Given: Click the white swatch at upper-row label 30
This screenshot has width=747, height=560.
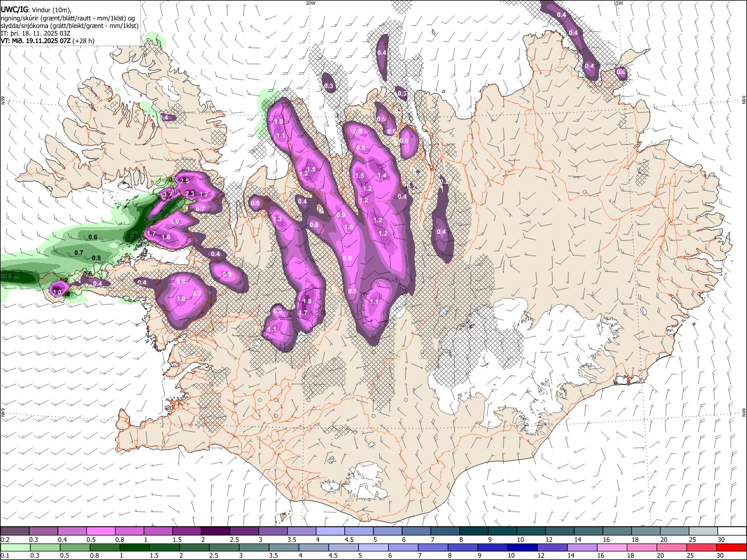Looking at the screenshot, I should pyautogui.click(x=732, y=531).
